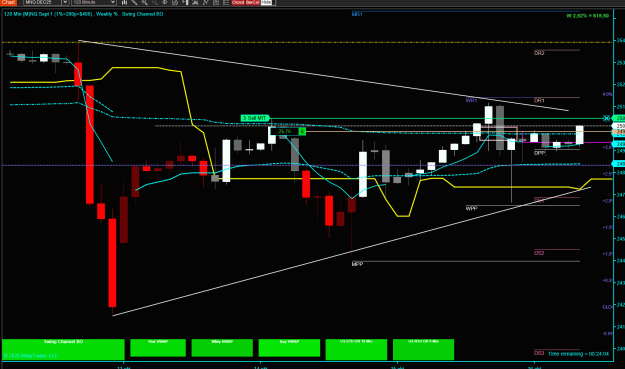Click the DS2 pivot label

click(539, 253)
